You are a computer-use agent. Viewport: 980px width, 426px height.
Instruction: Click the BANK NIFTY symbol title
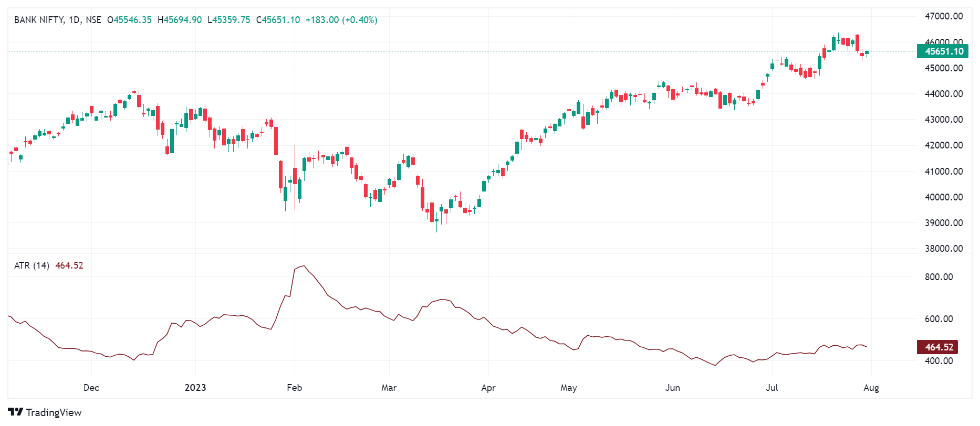point(39,20)
